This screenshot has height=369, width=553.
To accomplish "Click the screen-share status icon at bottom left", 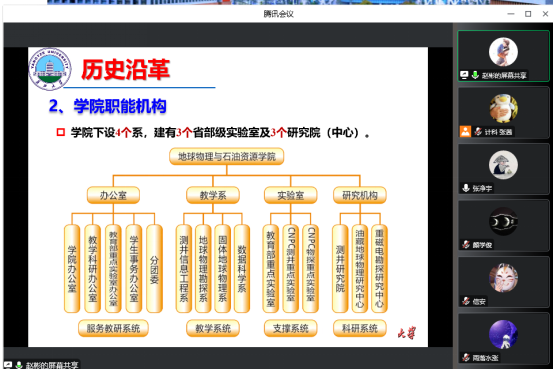I will pos(8,365).
